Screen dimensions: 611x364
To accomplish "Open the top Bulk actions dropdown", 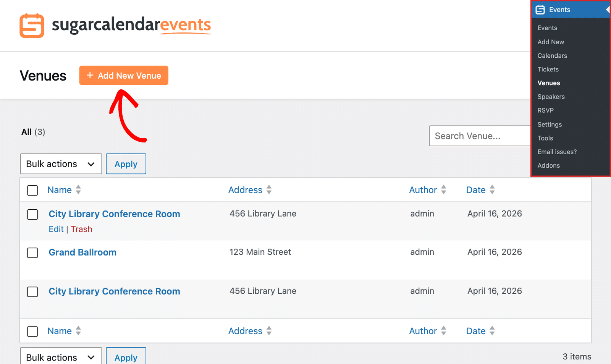I will click(61, 164).
